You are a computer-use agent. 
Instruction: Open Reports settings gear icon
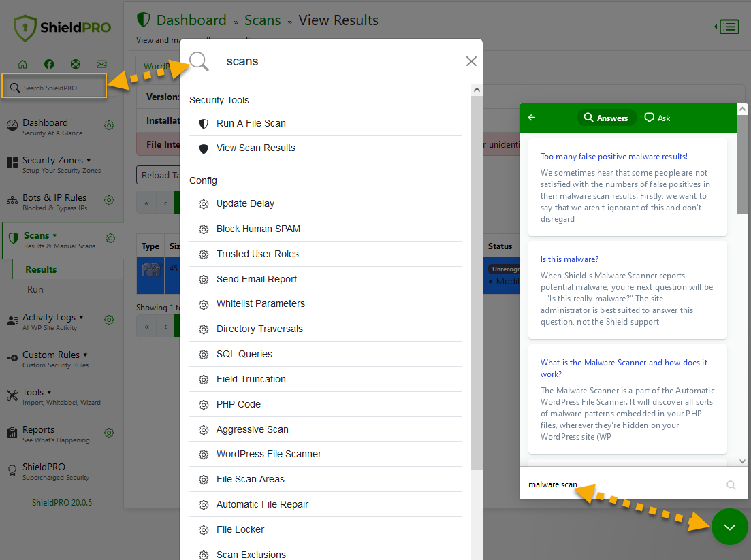pos(109,433)
